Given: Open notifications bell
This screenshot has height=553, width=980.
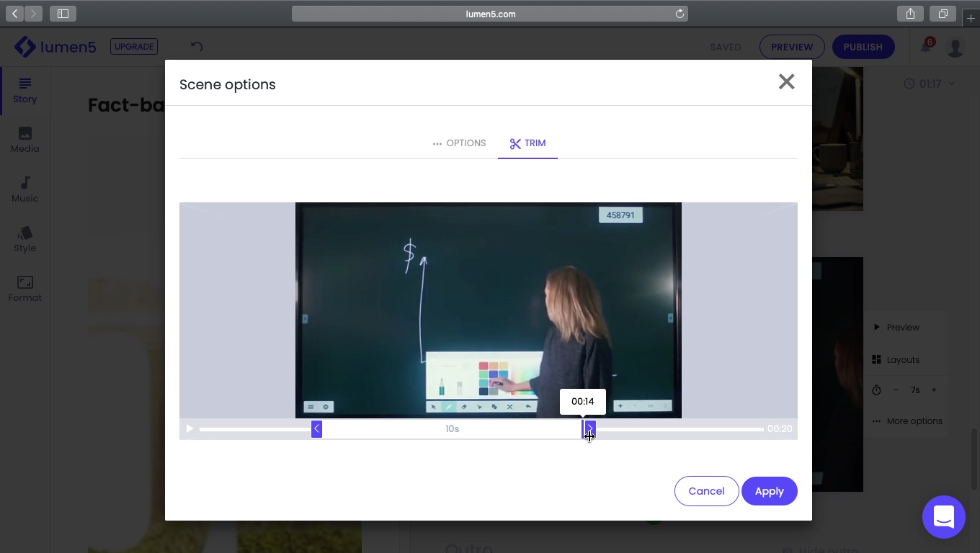Looking at the screenshot, I should [925, 47].
